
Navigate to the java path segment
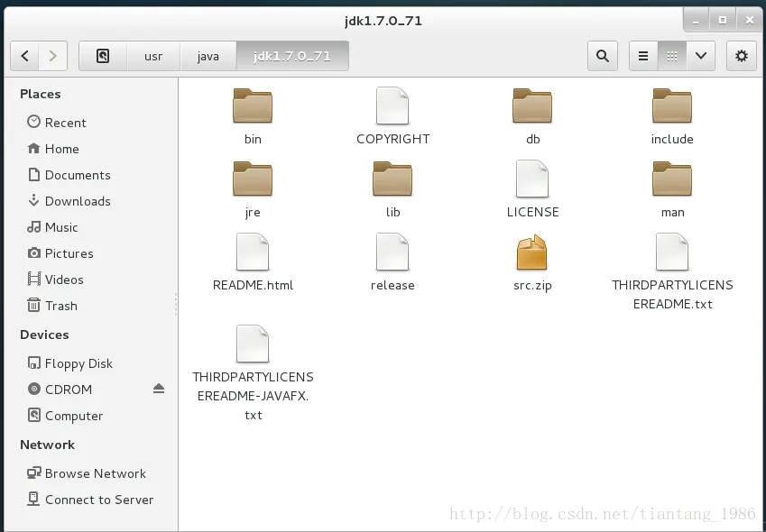tap(208, 56)
